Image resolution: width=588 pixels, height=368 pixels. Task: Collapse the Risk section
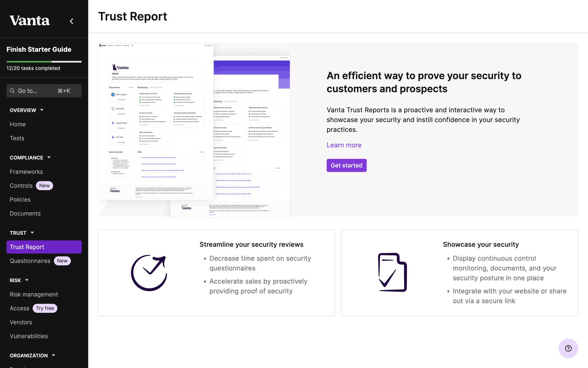(27, 280)
